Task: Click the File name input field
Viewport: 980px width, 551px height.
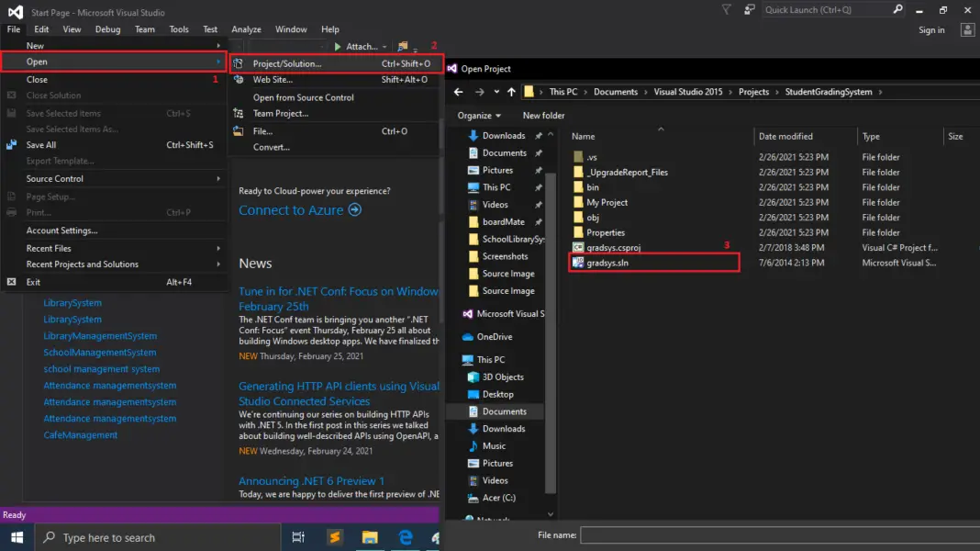Action: (780, 534)
